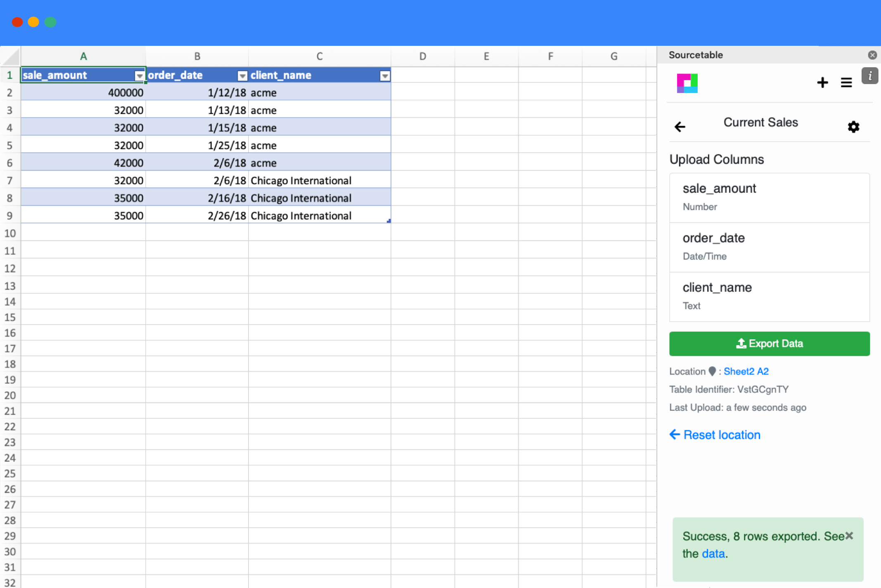Open the client_name filter dropdown
The image size is (881, 588).
point(385,76)
